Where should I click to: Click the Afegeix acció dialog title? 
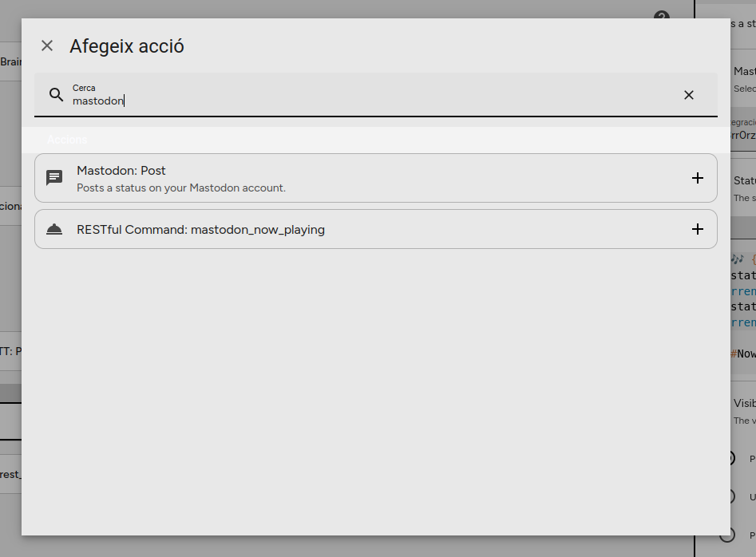click(127, 46)
